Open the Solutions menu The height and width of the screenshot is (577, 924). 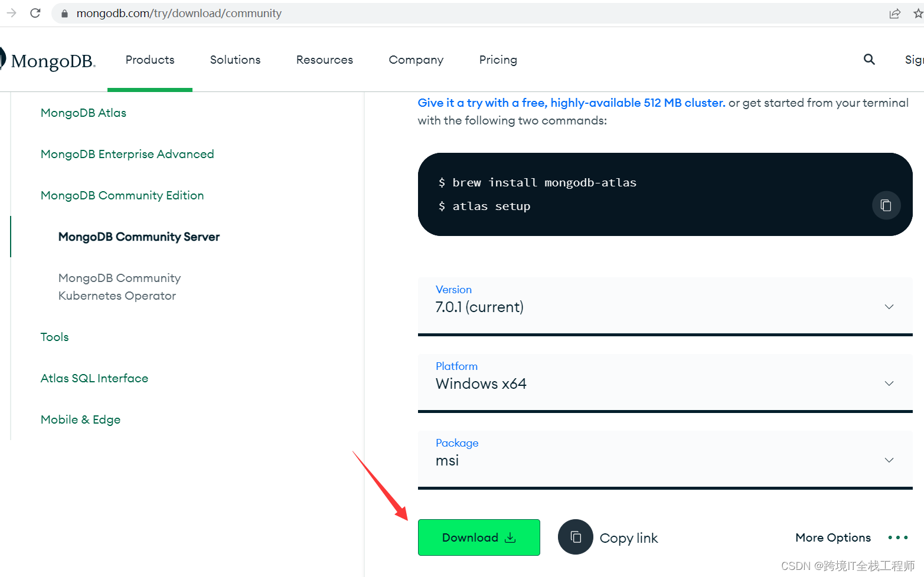235,60
